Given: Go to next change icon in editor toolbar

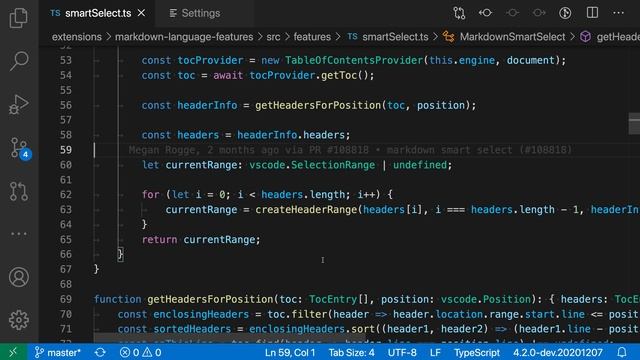Looking at the screenshot, I should 539,13.
